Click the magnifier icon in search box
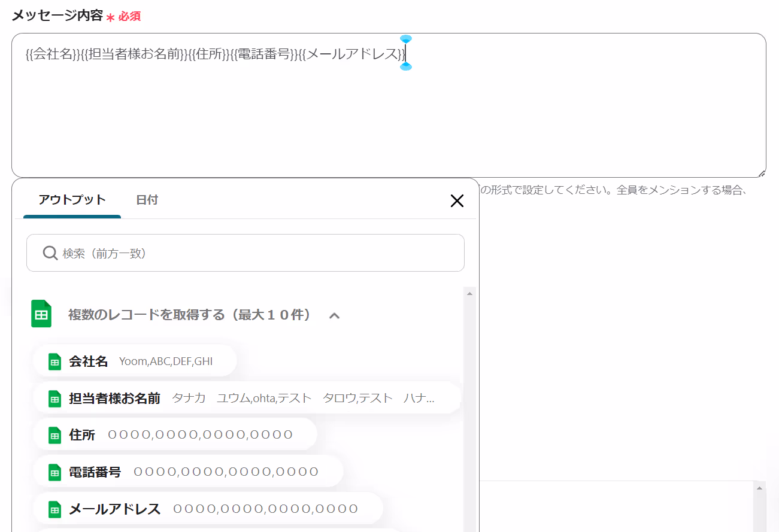 click(x=50, y=253)
